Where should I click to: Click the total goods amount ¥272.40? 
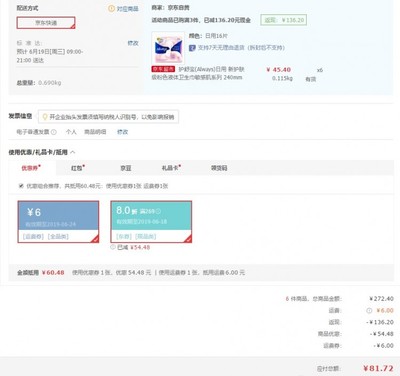[381, 299]
